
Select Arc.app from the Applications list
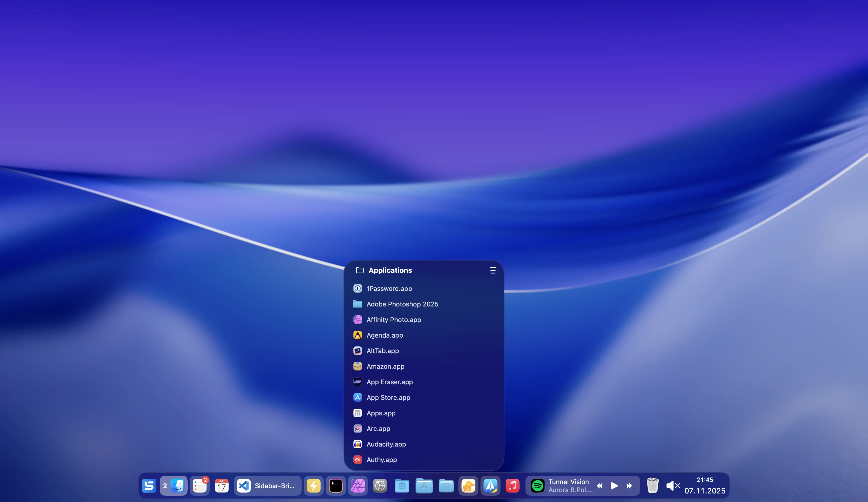click(x=378, y=429)
